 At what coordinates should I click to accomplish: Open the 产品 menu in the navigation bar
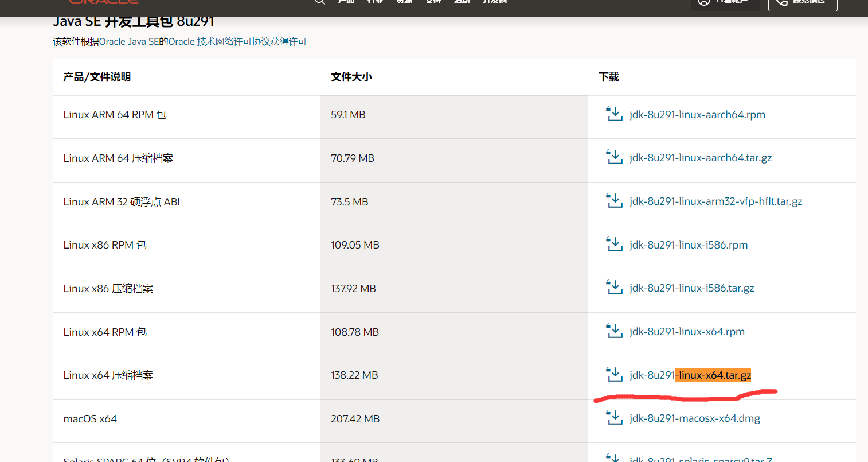(x=346, y=2)
